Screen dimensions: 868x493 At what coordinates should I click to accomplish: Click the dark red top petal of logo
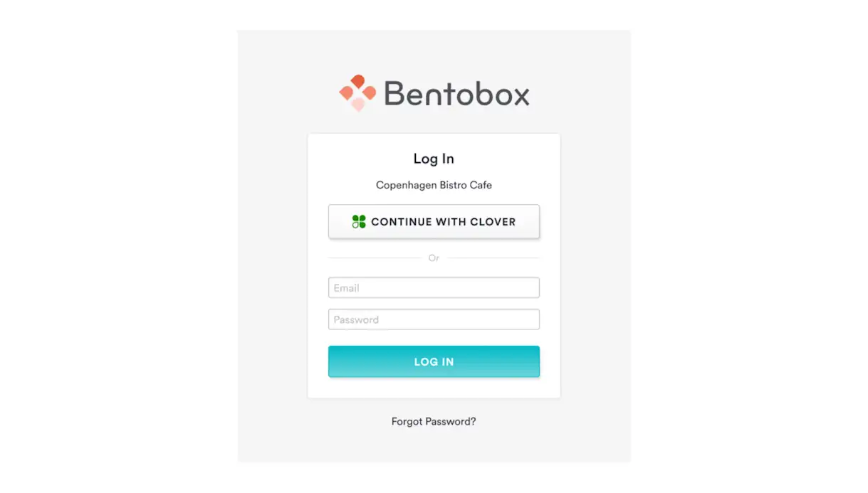(358, 82)
